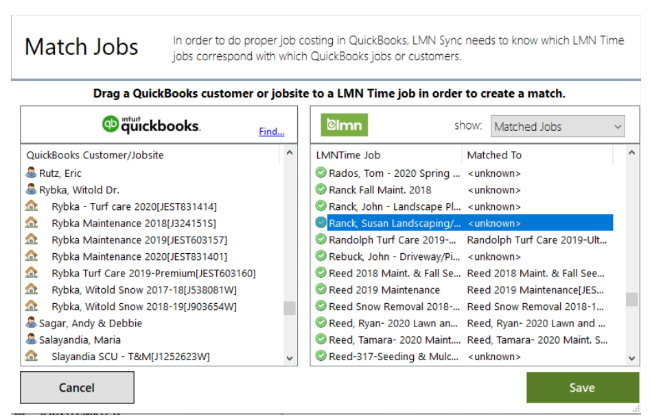Click the customer icon beside Sagar, Andy & Debbie
This screenshot has width=654, height=418.
31,322
